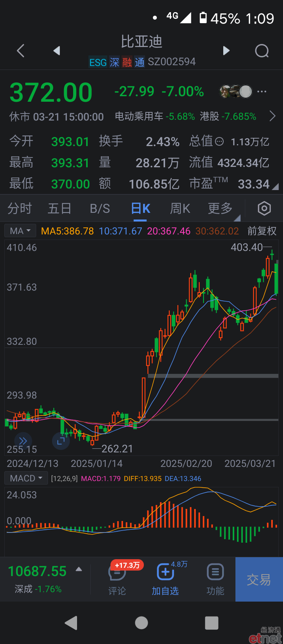Tap chart date 2025/02/20

click(x=186, y=463)
